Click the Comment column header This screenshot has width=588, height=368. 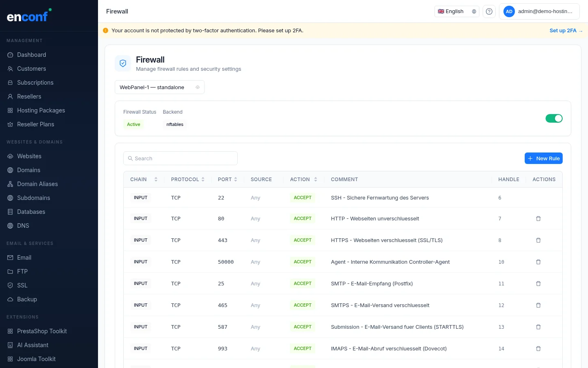point(344,180)
